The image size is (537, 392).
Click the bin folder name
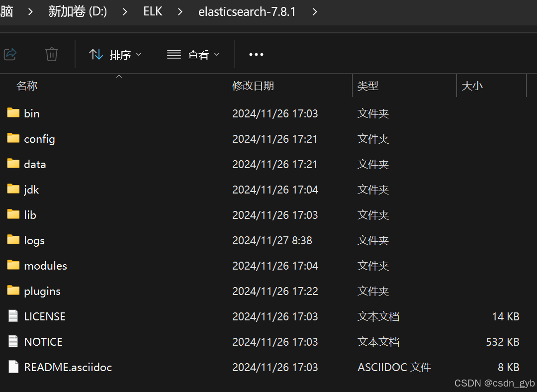(32, 113)
